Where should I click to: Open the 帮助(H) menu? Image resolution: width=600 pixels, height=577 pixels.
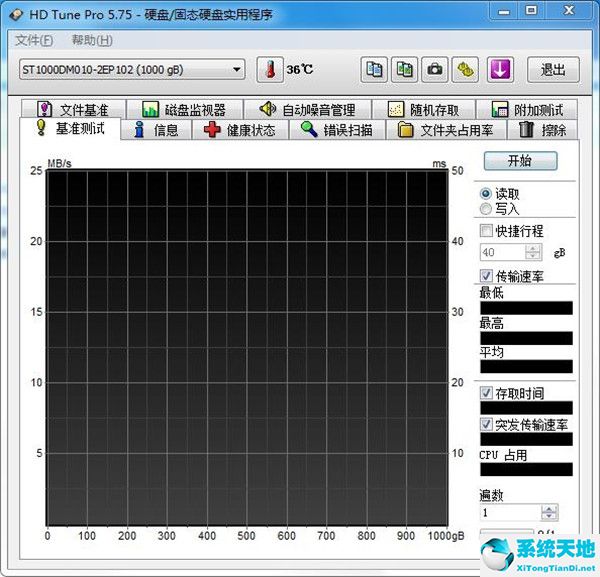pyautogui.click(x=92, y=40)
